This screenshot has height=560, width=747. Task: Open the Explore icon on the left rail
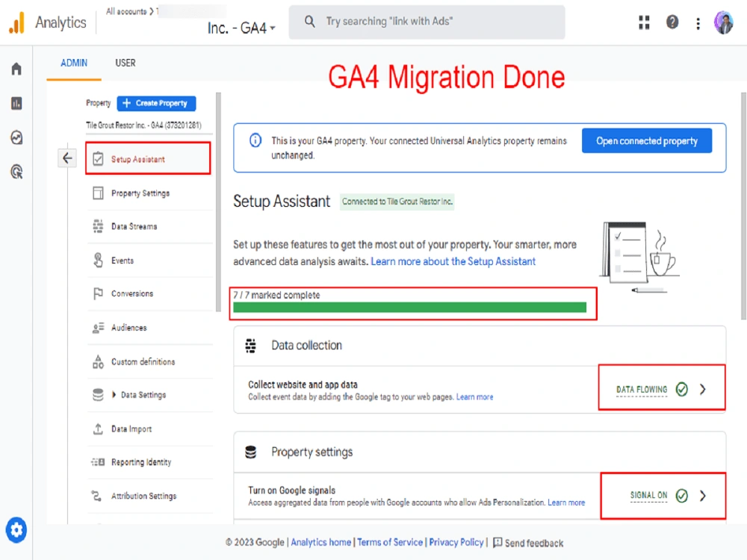pyautogui.click(x=16, y=137)
